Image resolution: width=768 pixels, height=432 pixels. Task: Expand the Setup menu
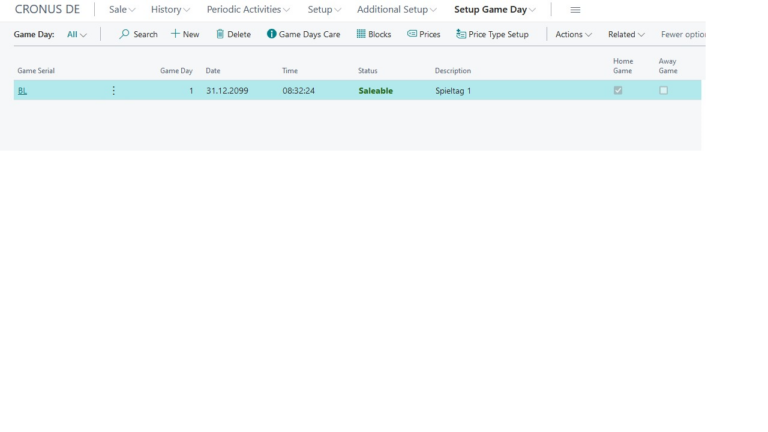tap(324, 10)
